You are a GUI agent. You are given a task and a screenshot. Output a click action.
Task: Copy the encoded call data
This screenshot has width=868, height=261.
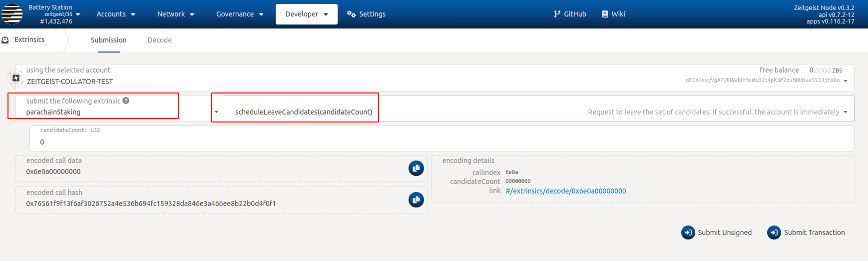pyautogui.click(x=416, y=168)
